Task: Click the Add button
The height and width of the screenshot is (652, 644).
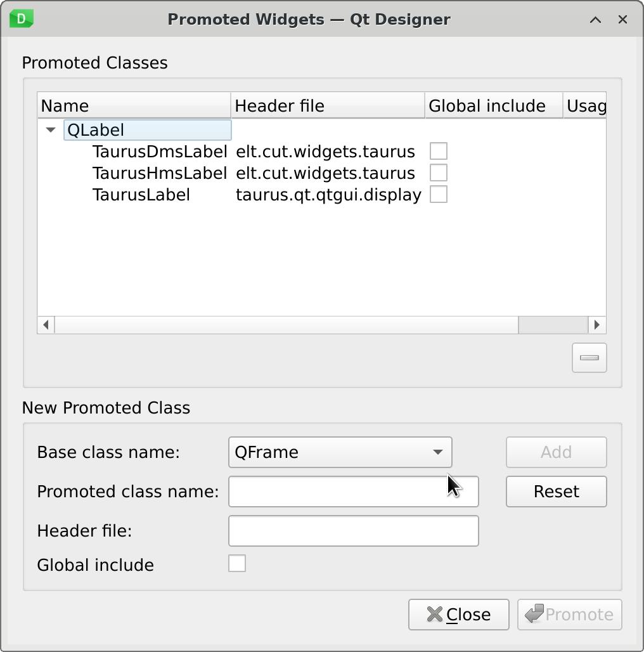Action: coord(556,452)
